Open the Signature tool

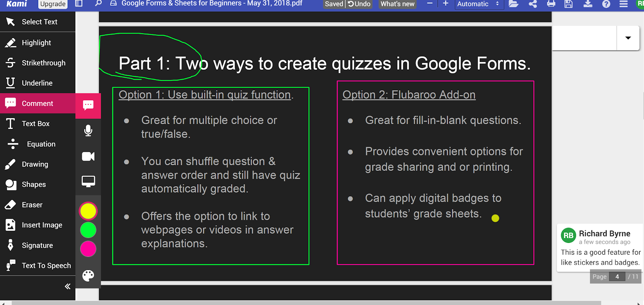[x=37, y=245]
